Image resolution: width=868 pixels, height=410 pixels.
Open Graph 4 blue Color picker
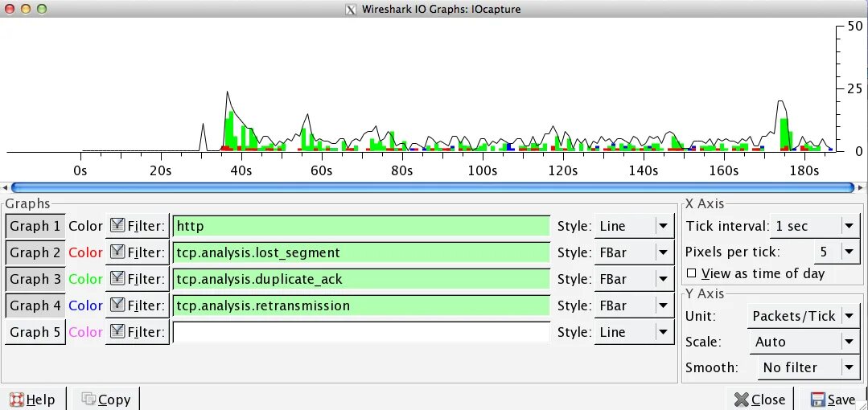pyautogui.click(x=85, y=306)
